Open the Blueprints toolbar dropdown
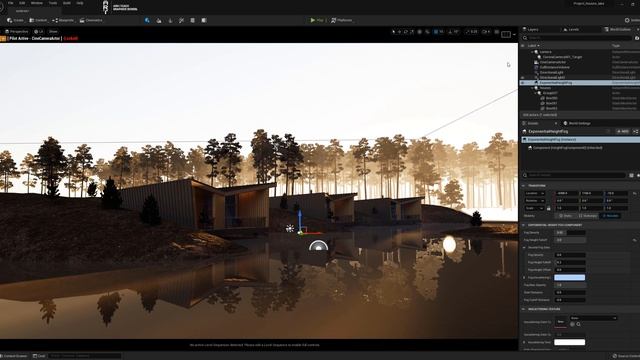 pyautogui.click(x=63, y=20)
